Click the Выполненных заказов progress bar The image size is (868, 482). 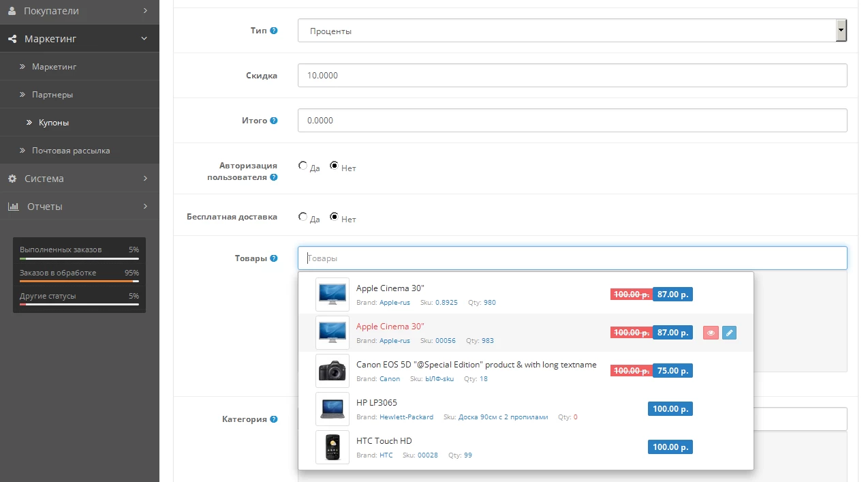(79, 259)
